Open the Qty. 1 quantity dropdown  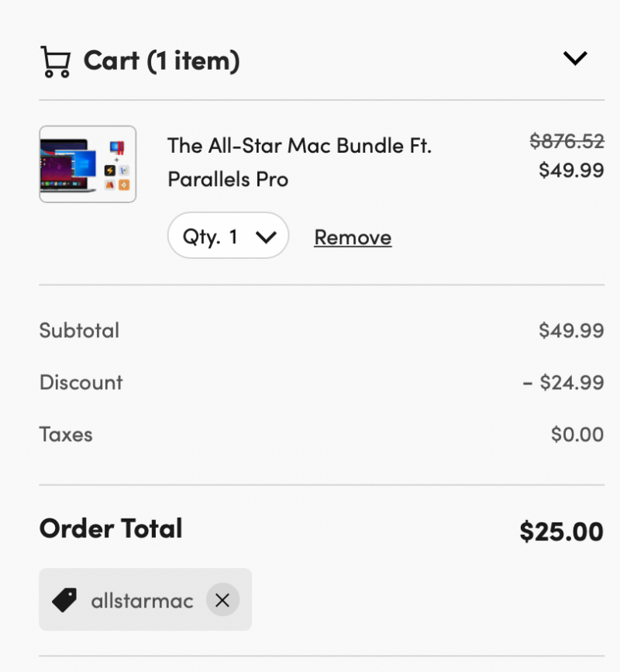(x=229, y=236)
